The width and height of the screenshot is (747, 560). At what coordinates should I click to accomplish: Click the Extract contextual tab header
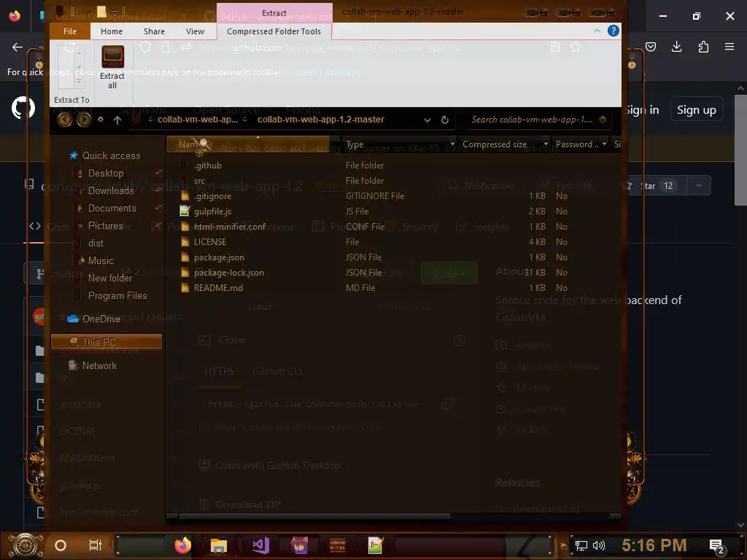click(x=274, y=13)
